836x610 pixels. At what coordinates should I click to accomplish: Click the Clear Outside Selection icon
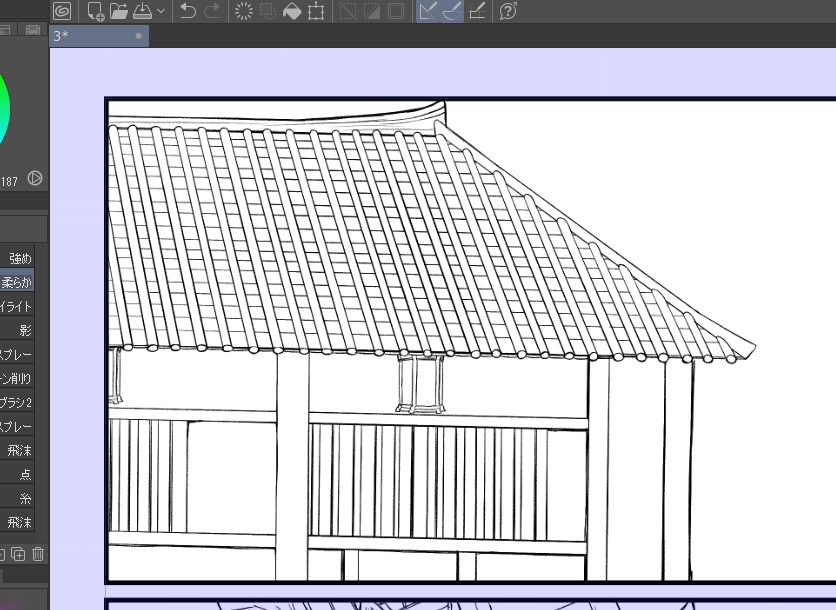(268, 11)
